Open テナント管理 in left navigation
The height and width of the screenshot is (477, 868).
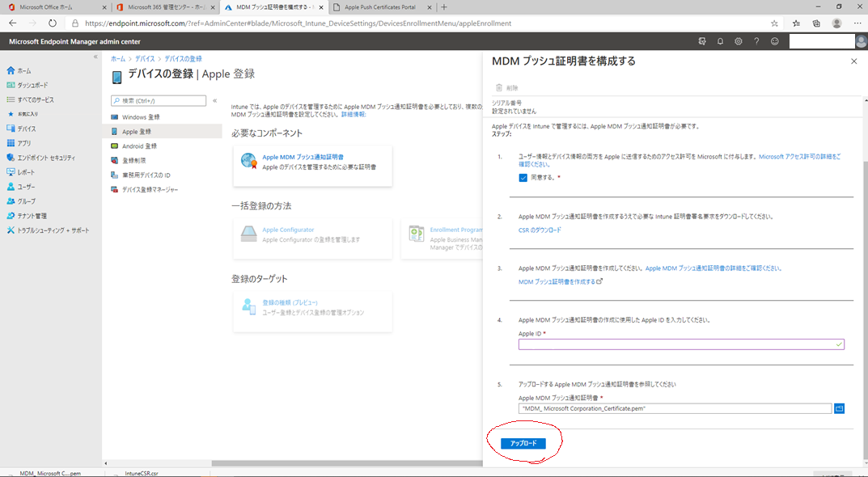(x=27, y=216)
